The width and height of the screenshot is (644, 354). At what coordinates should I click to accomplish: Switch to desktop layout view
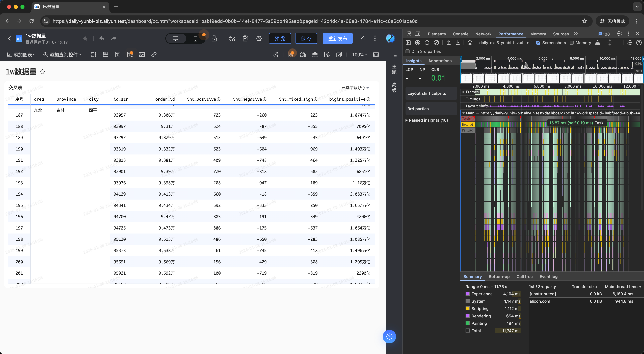pos(175,39)
